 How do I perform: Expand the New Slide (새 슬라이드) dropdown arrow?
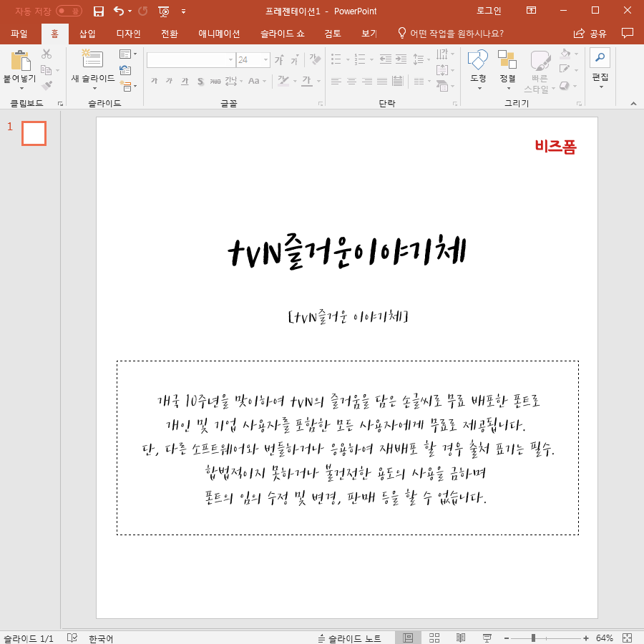(93, 89)
